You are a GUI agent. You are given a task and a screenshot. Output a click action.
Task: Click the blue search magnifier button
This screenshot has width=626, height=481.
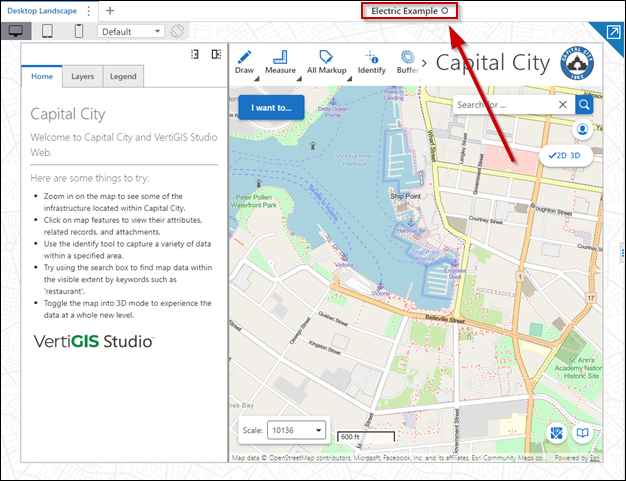pyautogui.click(x=584, y=104)
